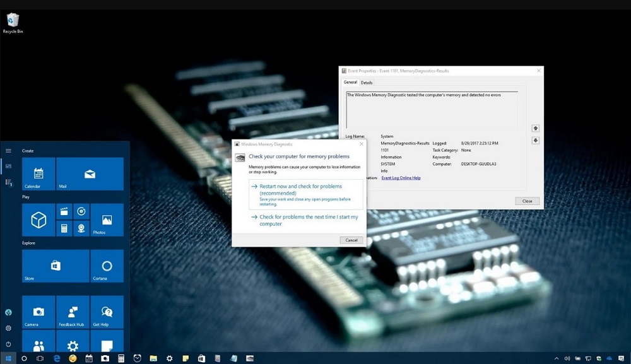The height and width of the screenshot is (364, 631).
Task: Launch the Cortana tile
Action: [x=107, y=266]
